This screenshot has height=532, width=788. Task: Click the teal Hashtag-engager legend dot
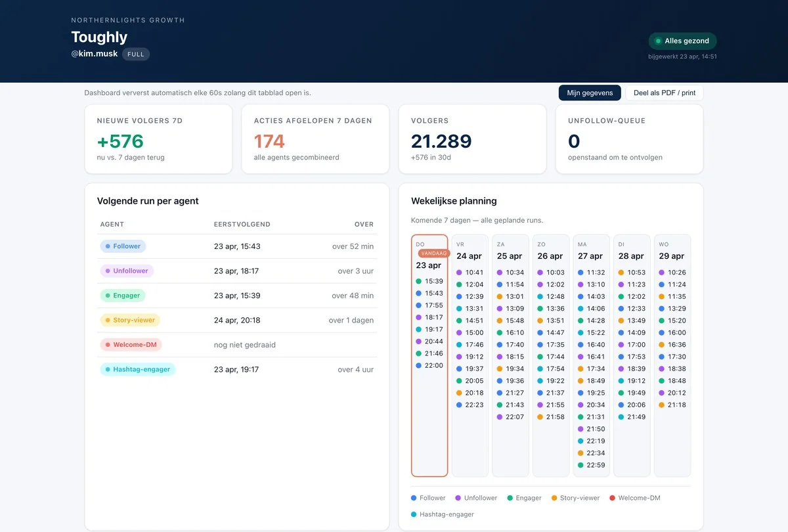pos(414,514)
